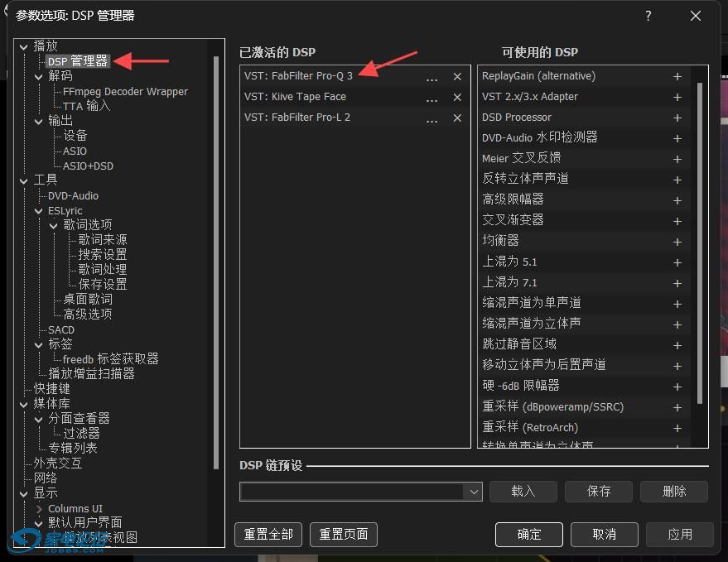Screen dimensions: 728x562
Task: Open the DSP 链预设 dropdown
Action: [474, 492]
